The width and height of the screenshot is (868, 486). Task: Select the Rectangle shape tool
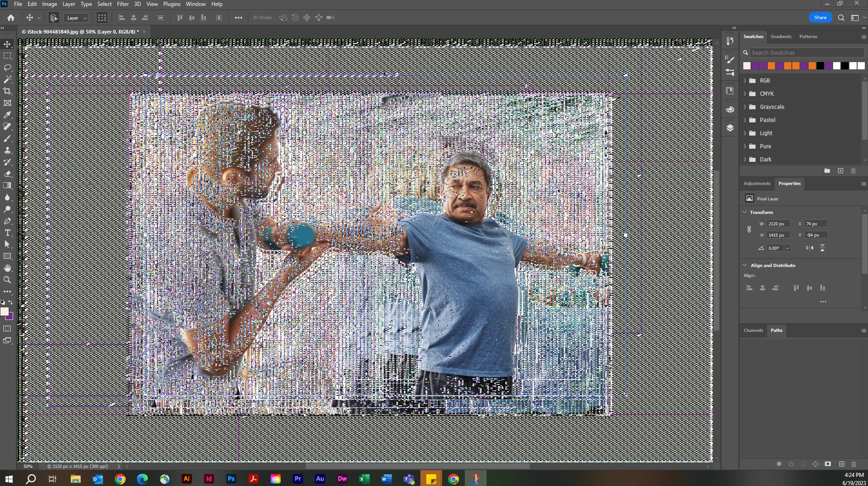pyautogui.click(x=7, y=256)
